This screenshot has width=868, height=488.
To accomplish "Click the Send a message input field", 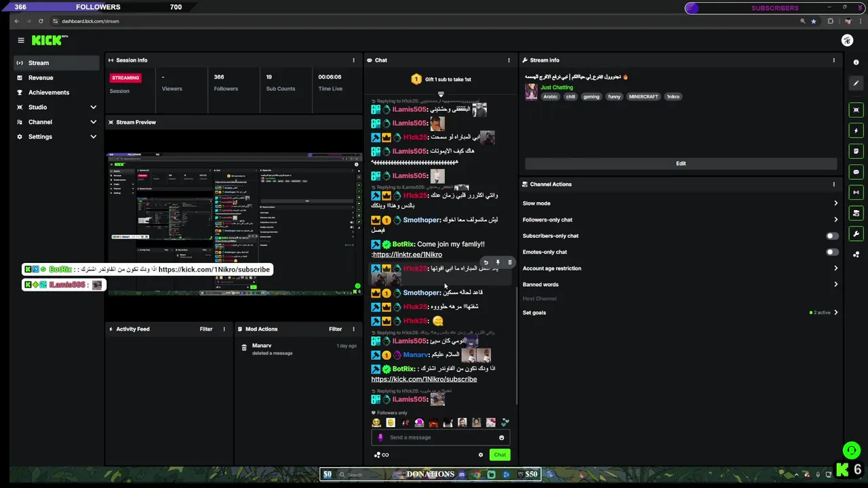I will pos(441,438).
